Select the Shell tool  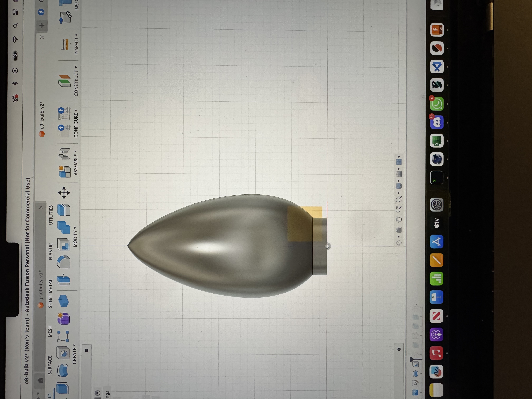[63, 245]
